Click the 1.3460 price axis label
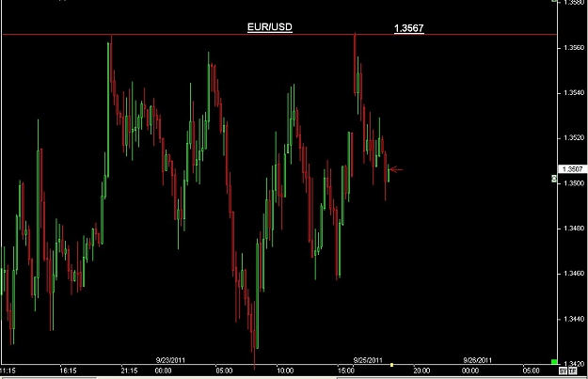This screenshot has width=588, height=379. click(574, 274)
